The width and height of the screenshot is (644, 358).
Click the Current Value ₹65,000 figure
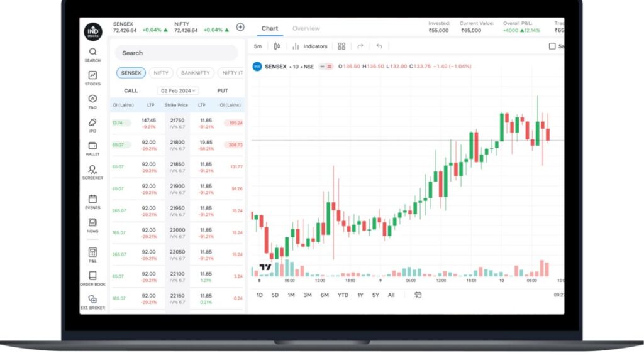471,30
